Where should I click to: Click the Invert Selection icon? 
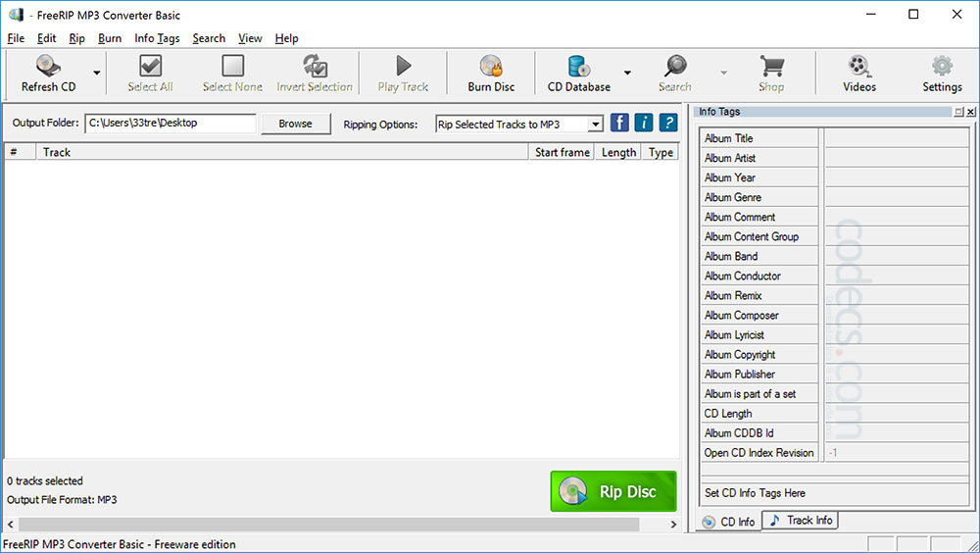coord(315,66)
